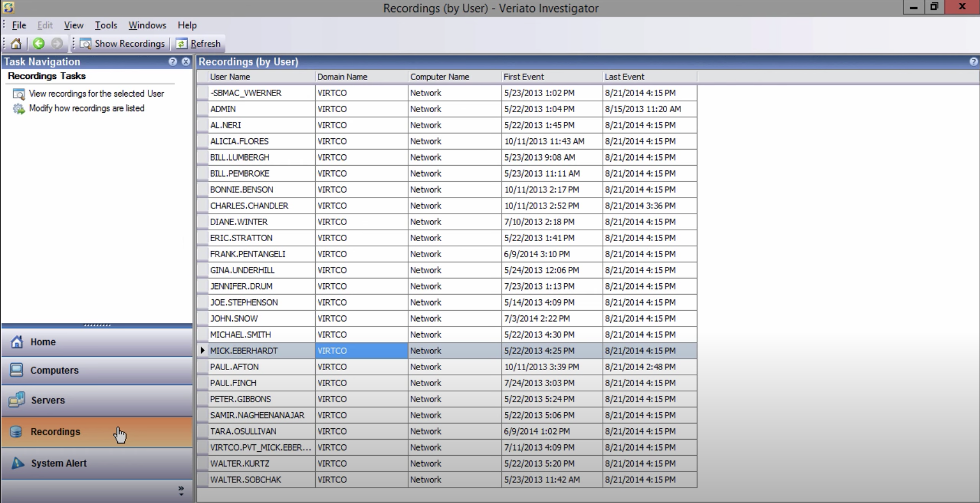
Task: Open the View menu
Action: (74, 25)
